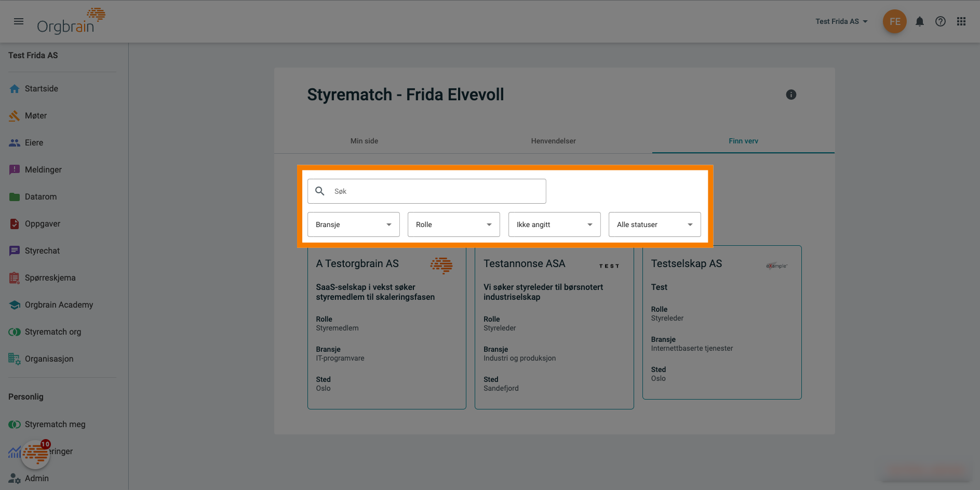Viewport: 980px width, 490px height.
Task: Click the Test Frida AS sidebar heading
Action: (33, 56)
